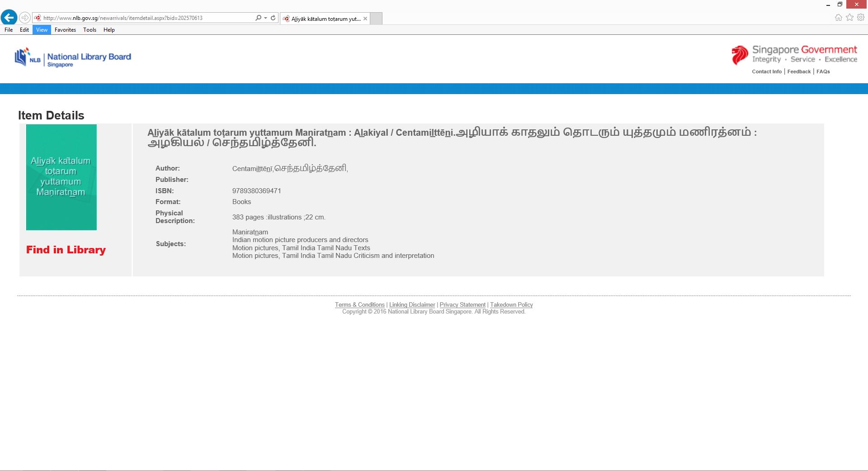Click the Find in Library link
The width and height of the screenshot is (868, 471).
[66, 250]
